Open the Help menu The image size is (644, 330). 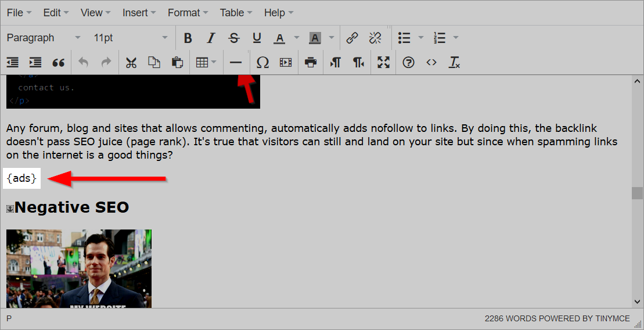click(279, 13)
